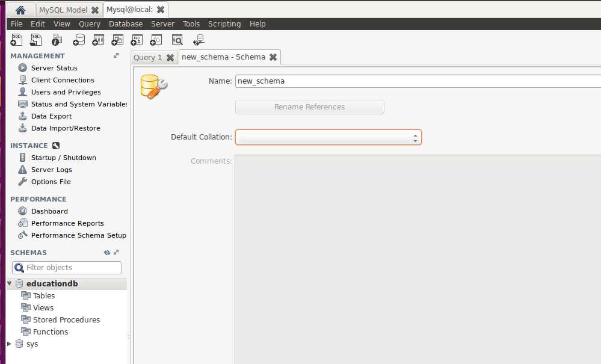Open Data Import/Restore
This screenshot has width=601, height=364.
point(66,128)
